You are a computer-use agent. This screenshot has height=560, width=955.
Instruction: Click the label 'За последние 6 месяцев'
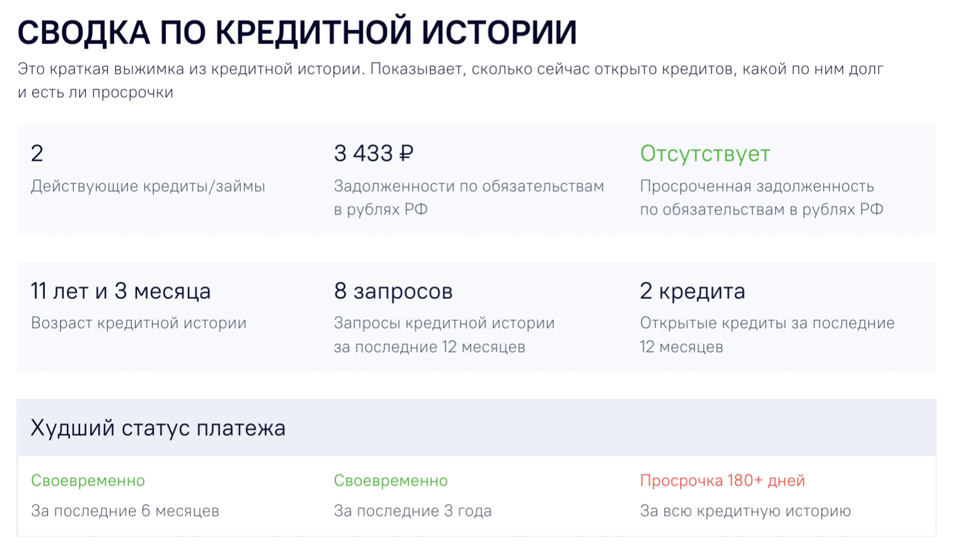(125, 511)
